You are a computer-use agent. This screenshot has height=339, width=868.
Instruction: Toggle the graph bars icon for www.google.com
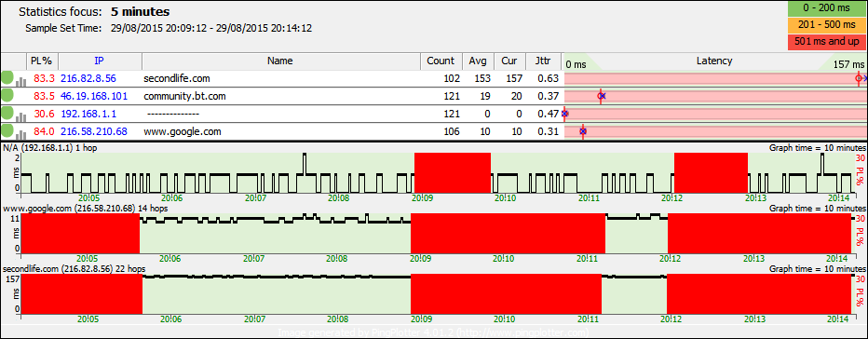click(21, 135)
